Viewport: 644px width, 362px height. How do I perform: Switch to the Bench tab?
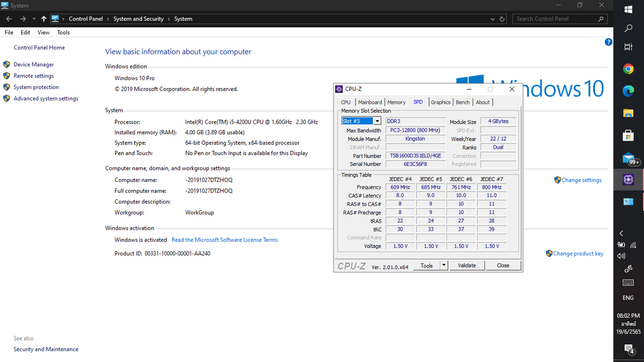click(463, 102)
